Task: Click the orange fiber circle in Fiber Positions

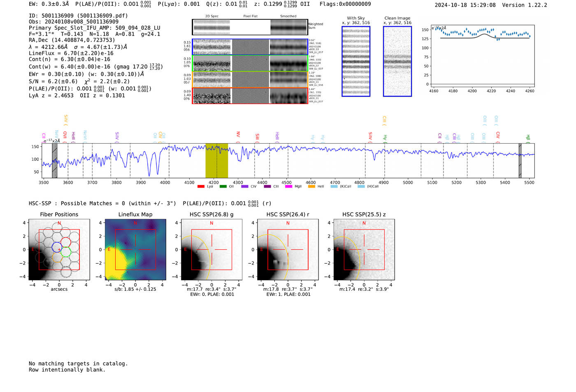Action: pos(57,258)
